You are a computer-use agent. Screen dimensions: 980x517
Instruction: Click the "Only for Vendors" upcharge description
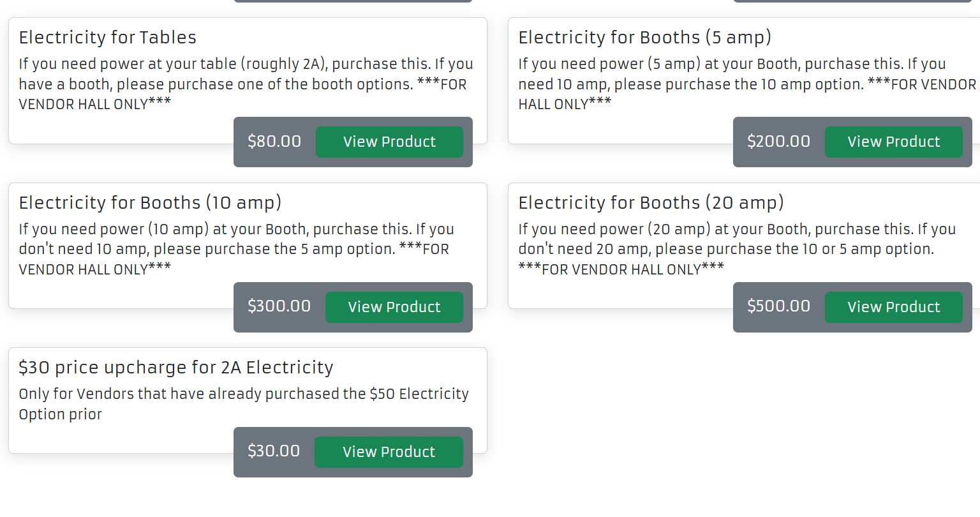click(x=244, y=403)
